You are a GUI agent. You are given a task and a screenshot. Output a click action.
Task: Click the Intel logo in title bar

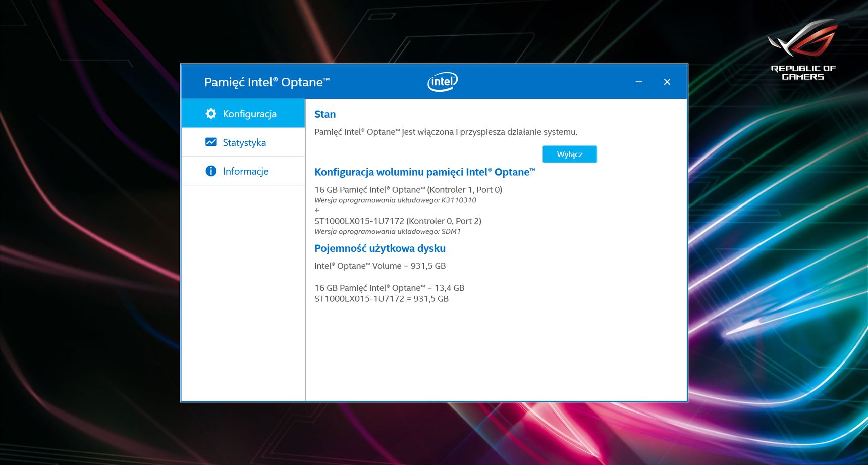coord(443,82)
